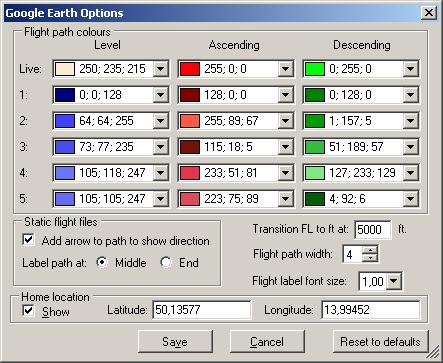Open row 1 Descending colour dropdown

(411, 95)
